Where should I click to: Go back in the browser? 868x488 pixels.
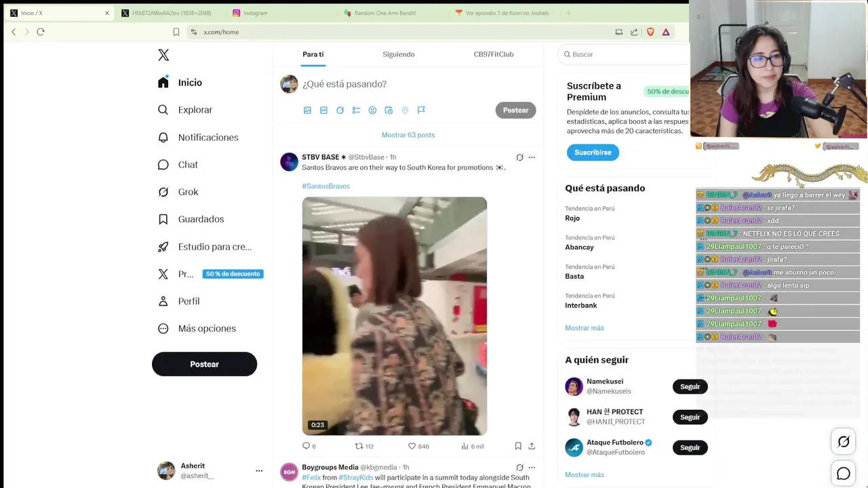click(x=14, y=32)
